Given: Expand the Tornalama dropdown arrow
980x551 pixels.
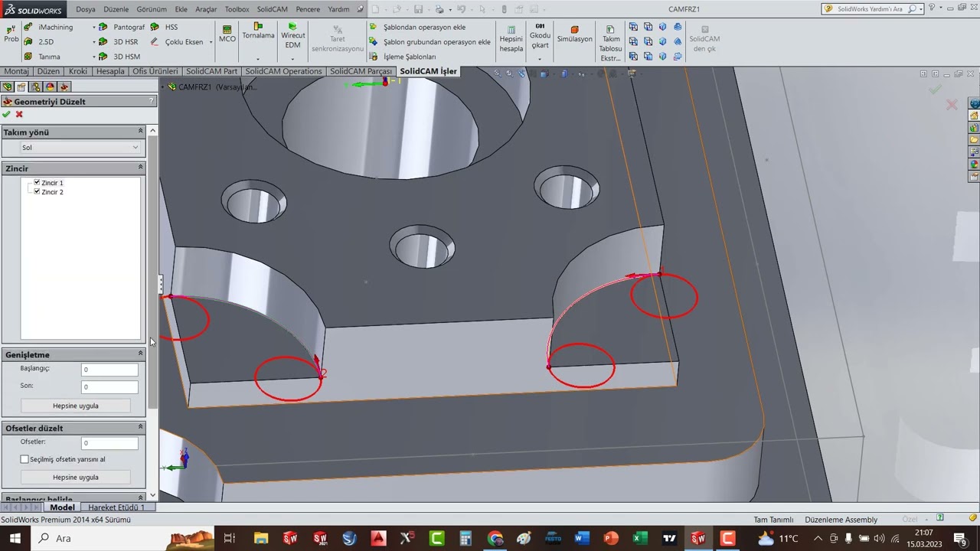Looking at the screenshot, I should (x=258, y=59).
